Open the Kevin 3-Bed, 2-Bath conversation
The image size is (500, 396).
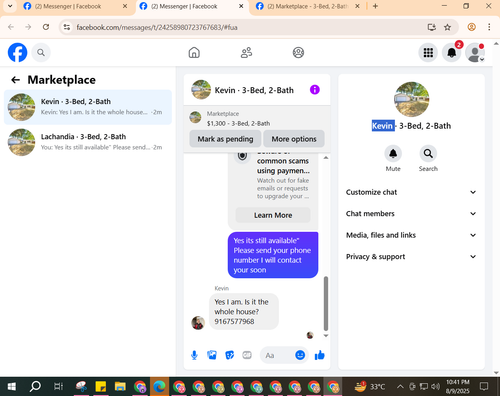[88, 107]
